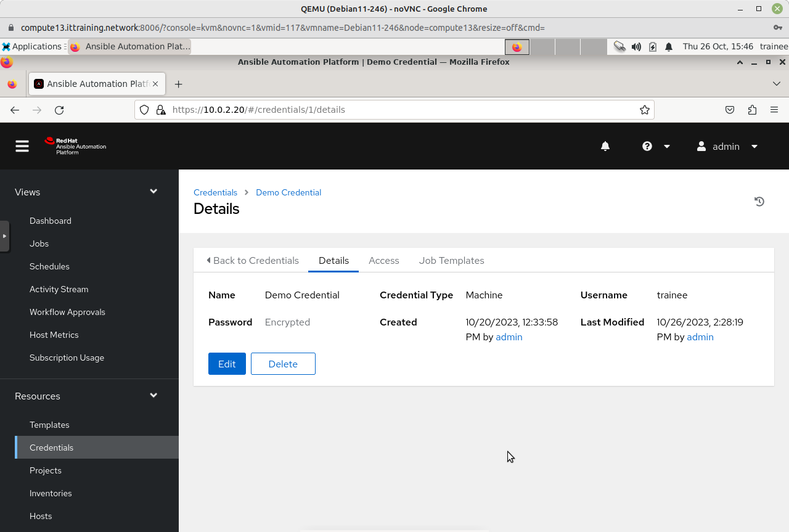Open Dashboard in the sidebar
Viewport: 789px width, 532px height.
point(51,221)
